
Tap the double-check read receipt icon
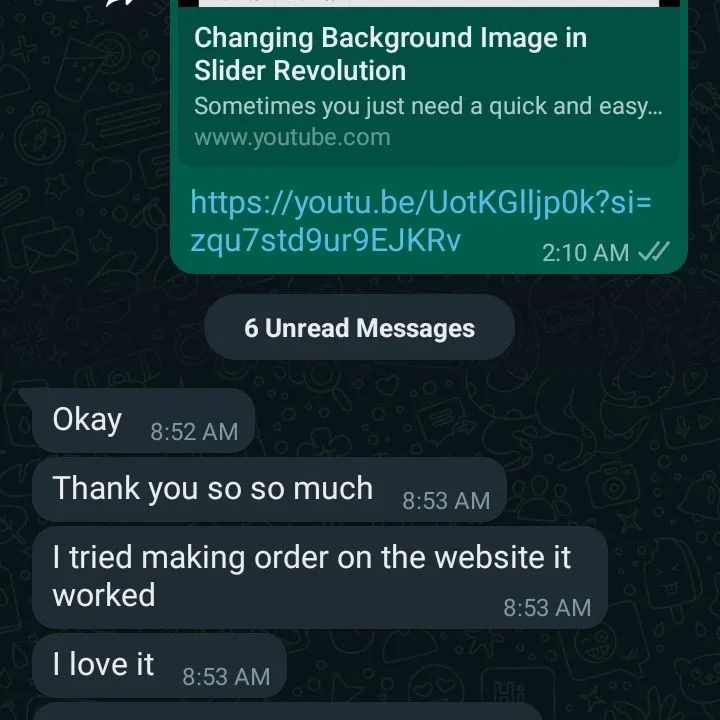[x=654, y=252]
